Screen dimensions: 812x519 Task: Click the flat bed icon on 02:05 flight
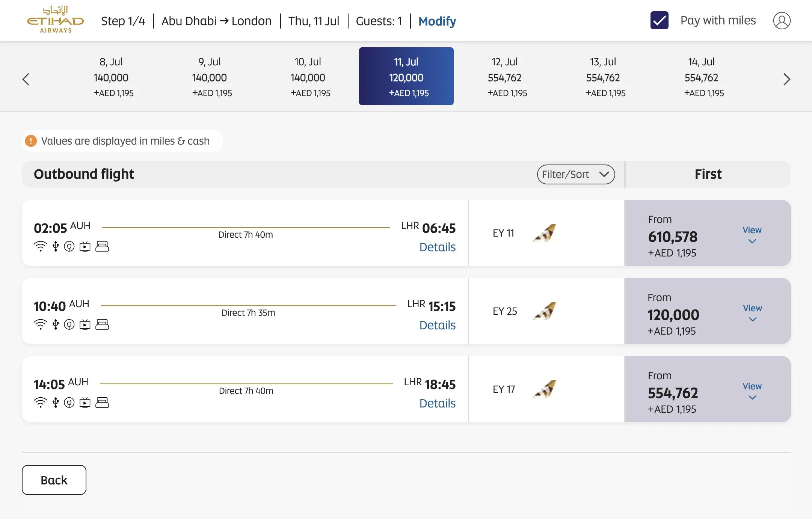click(102, 246)
